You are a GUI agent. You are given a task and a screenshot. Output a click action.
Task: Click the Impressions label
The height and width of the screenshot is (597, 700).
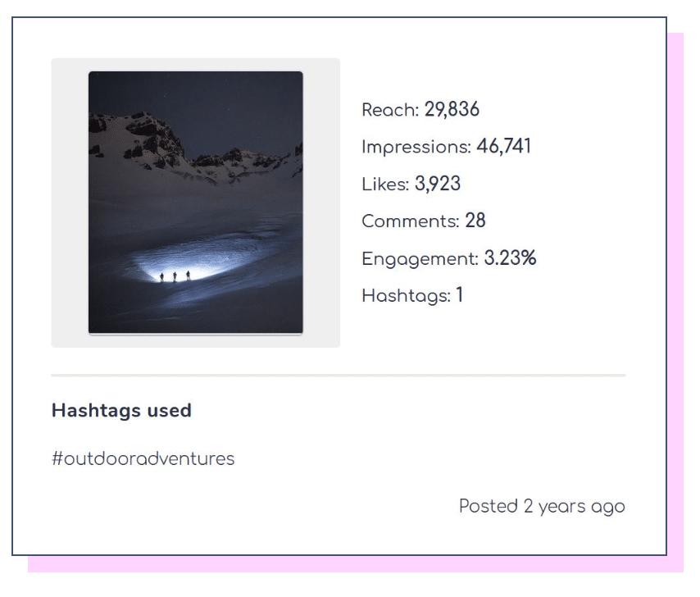pyautogui.click(x=416, y=148)
